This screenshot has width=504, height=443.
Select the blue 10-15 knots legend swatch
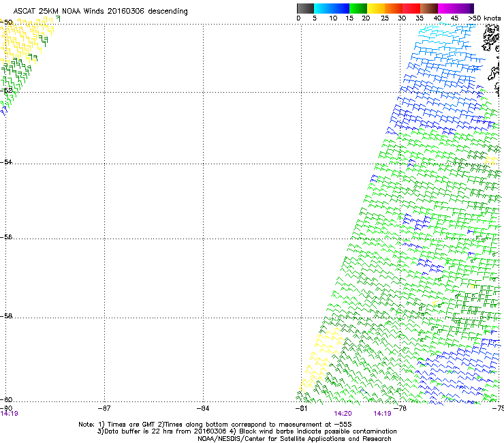coord(341,8)
